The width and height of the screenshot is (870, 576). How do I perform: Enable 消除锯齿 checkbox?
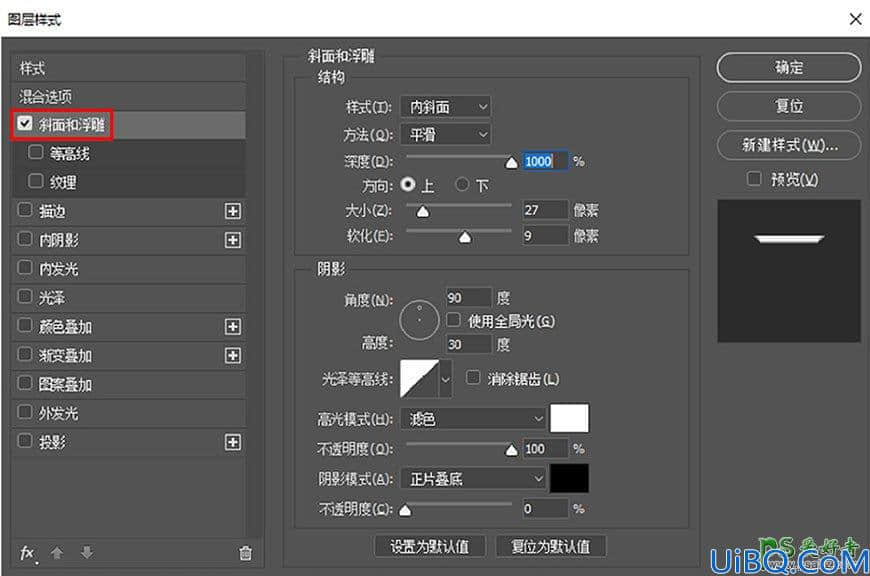click(473, 378)
